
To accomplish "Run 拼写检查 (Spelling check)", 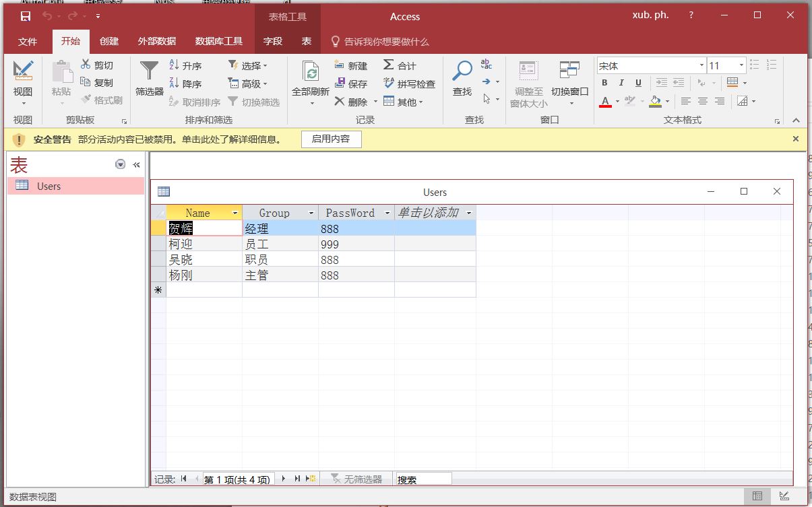I will 409,83.
